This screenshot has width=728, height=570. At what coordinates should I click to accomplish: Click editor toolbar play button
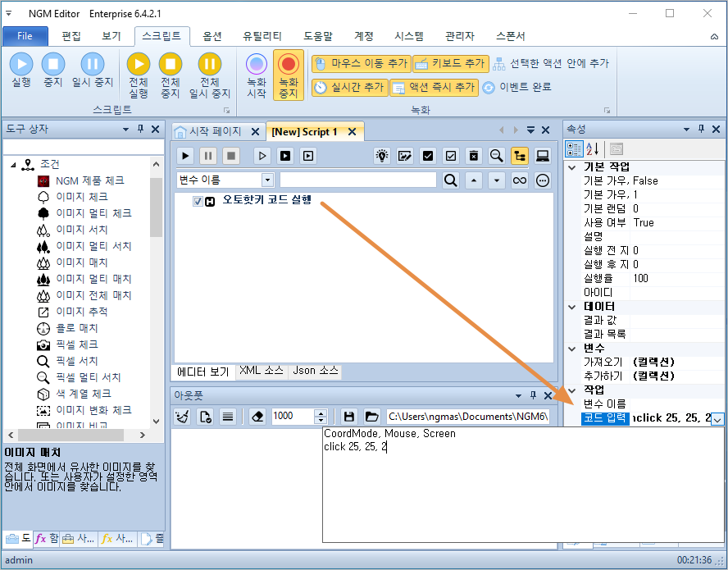[x=185, y=156]
